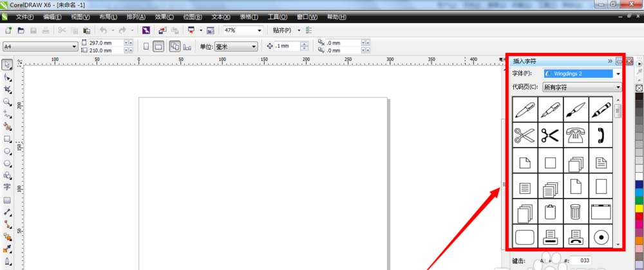Open the 代码页 所有字符 dropdown
This screenshot has width=644, height=270.
(x=618, y=87)
